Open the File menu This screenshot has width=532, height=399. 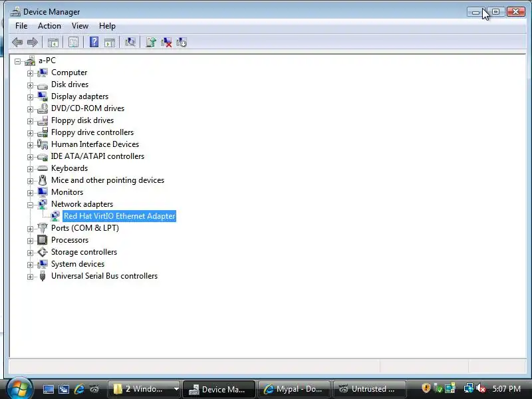[x=21, y=26]
